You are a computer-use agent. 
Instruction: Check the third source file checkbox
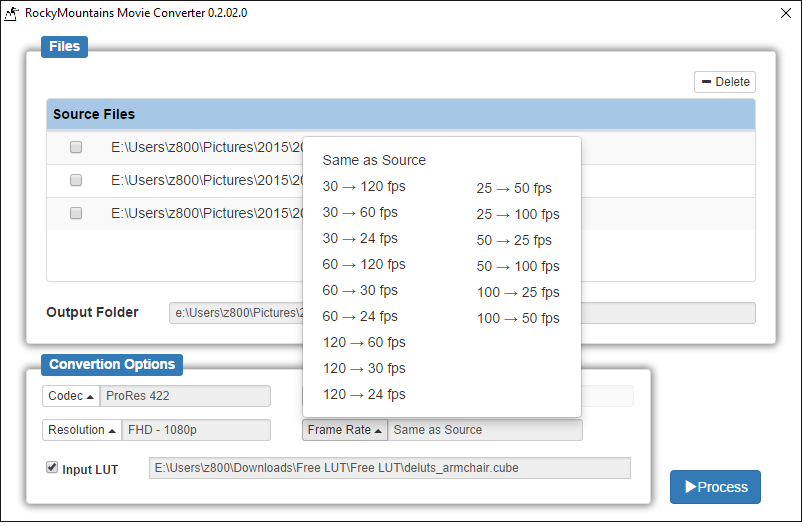coord(76,213)
